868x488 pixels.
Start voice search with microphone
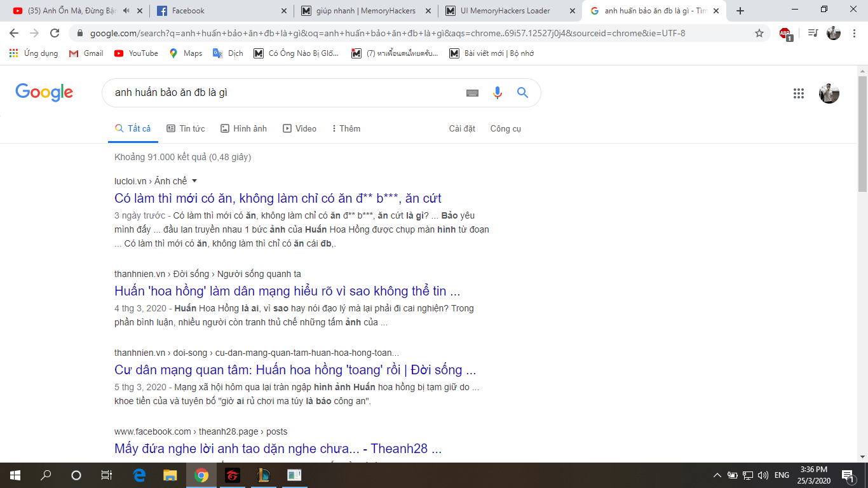point(498,93)
